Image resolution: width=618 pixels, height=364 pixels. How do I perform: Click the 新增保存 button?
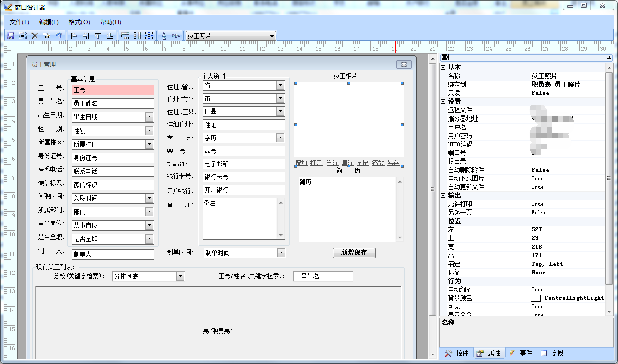click(354, 253)
